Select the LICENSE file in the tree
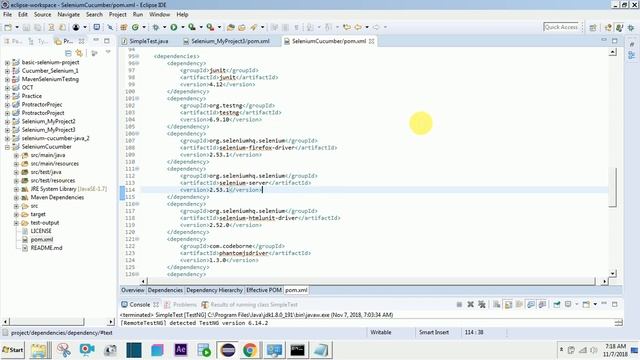Viewport: 640px width, 360px height. tap(41, 231)
